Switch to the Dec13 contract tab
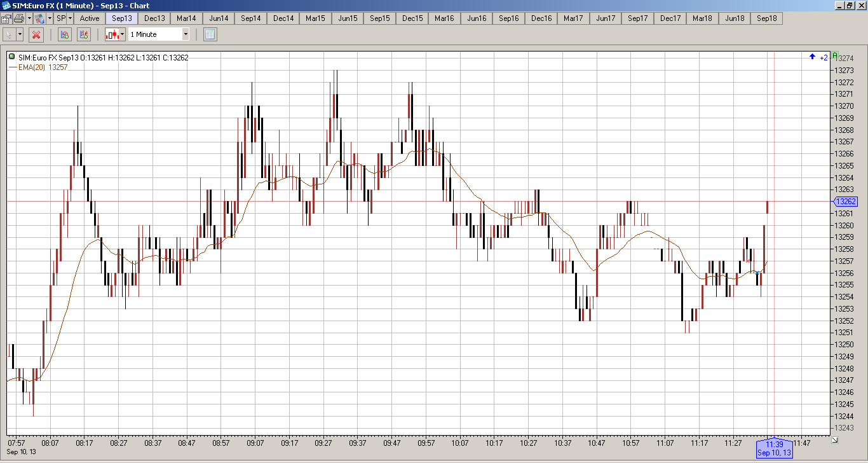The height and width of the screenshot is (463, 868). 154,18
